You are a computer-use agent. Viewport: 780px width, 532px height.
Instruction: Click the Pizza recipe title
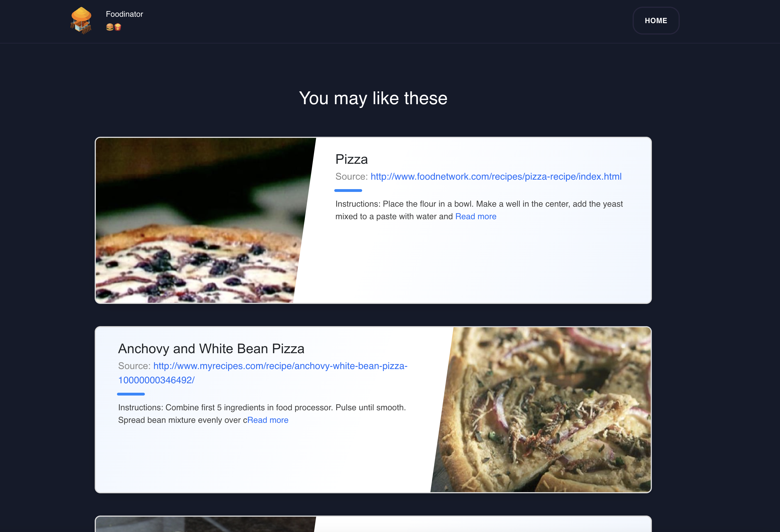point(351,159)
